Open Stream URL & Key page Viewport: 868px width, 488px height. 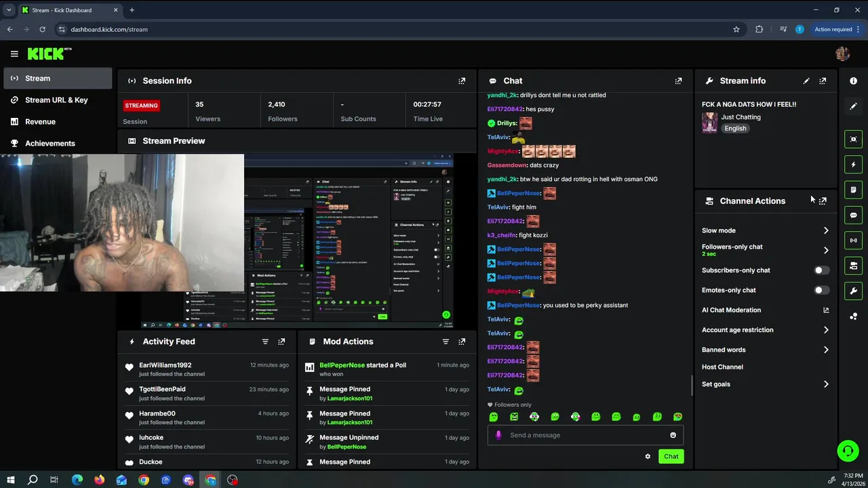coord(58,100)
